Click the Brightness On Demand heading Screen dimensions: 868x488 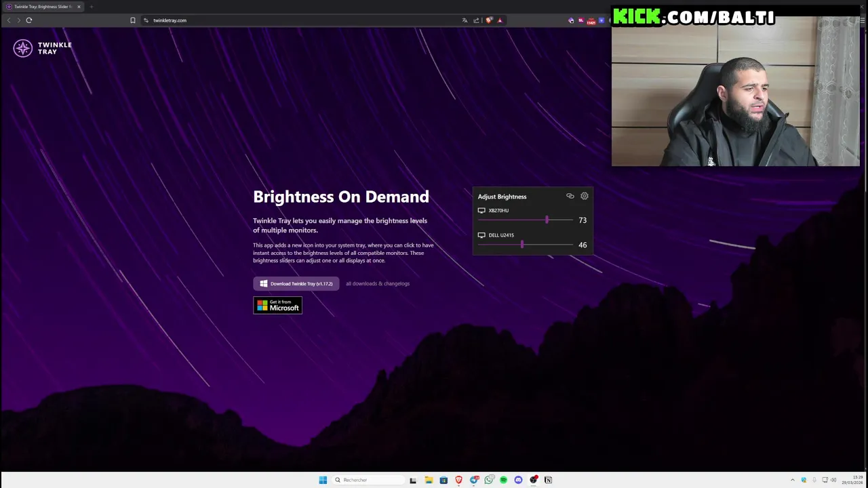pyautogui.click(x=341, y=197)
